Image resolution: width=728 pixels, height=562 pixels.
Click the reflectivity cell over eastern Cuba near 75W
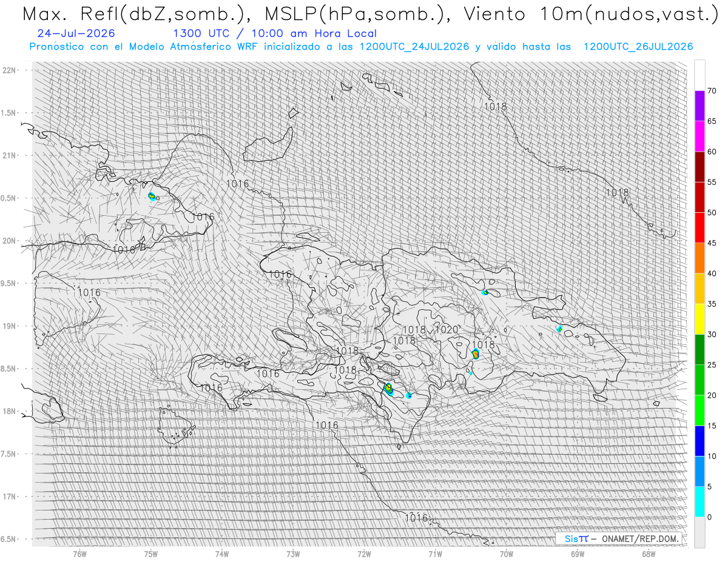coord(152,196)
